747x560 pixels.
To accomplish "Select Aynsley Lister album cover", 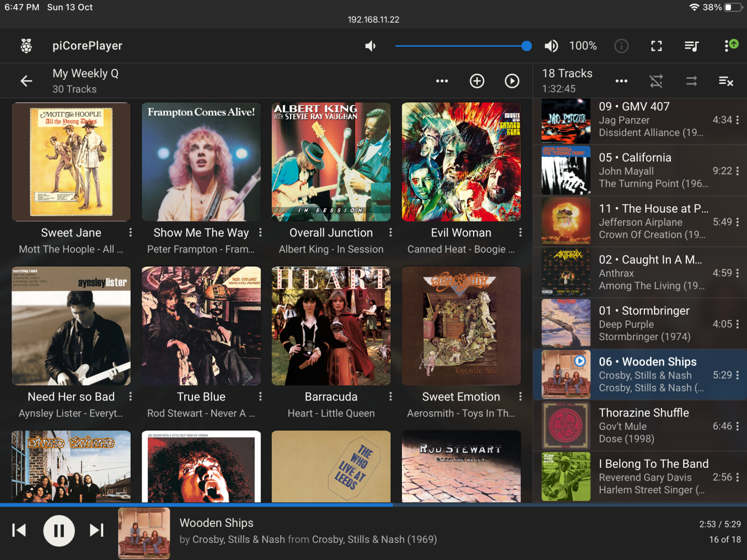I will [x=71, y=326].
